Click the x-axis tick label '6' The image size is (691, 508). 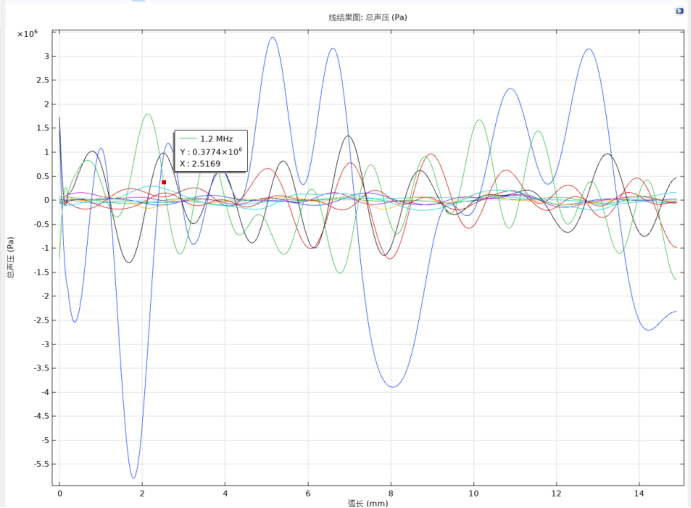pyautogui.click(x=308, y=493)
